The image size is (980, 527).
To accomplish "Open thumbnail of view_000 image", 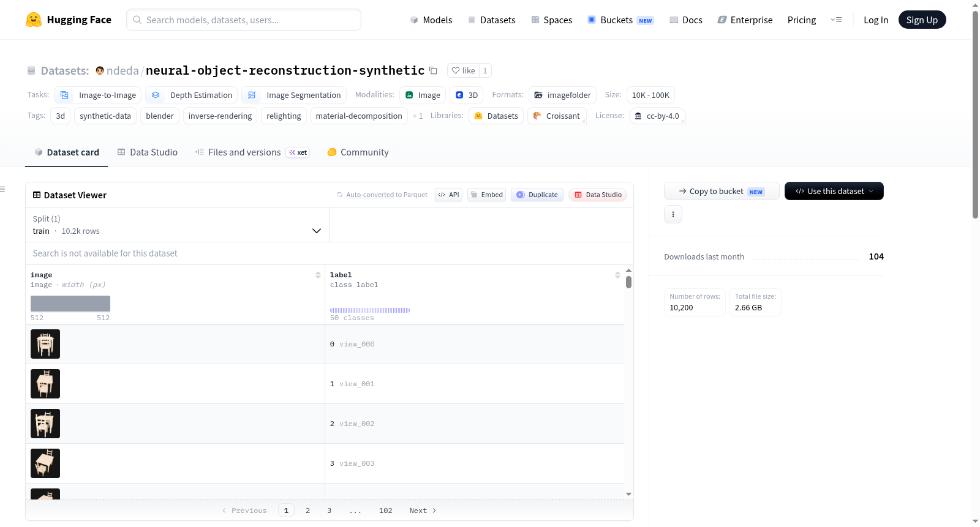I will tap(45, 344).
